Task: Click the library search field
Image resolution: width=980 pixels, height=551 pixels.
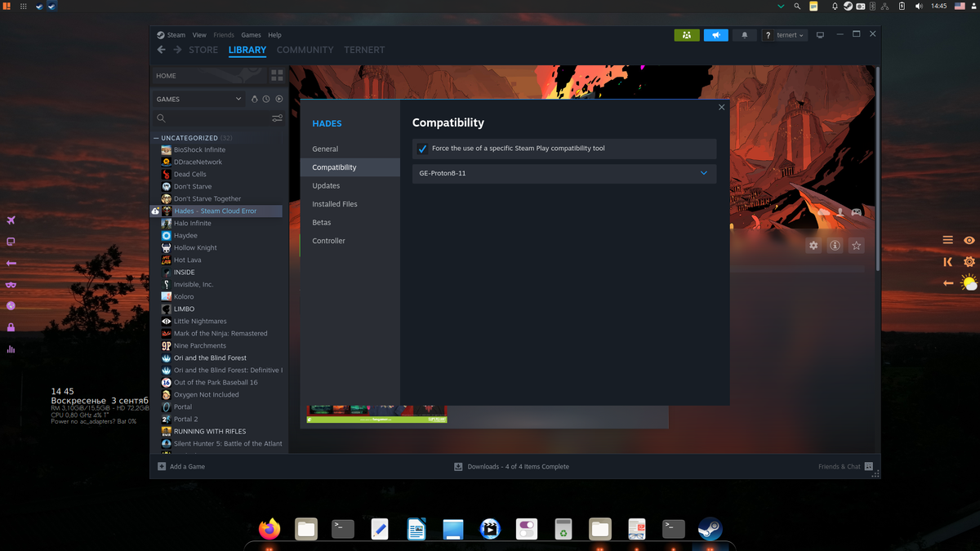Action: [x=211, y=118]
